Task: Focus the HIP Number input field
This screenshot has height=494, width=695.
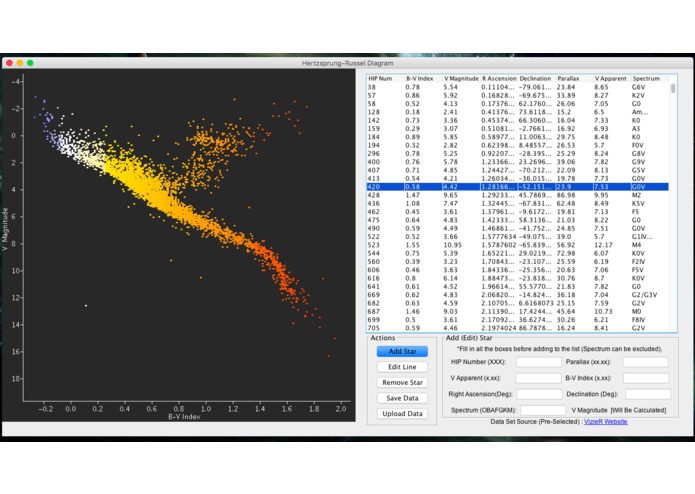Action: (x=539, y=362)
